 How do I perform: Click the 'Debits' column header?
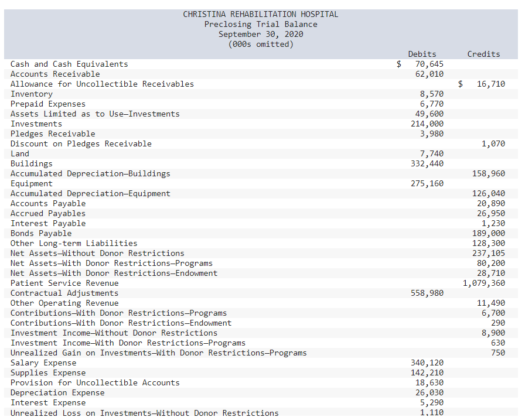[x=422, y=54]
